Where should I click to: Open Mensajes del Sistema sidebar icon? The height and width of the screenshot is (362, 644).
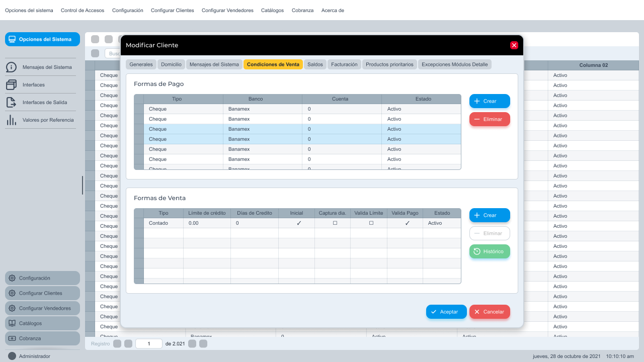[x=12, y=67]
